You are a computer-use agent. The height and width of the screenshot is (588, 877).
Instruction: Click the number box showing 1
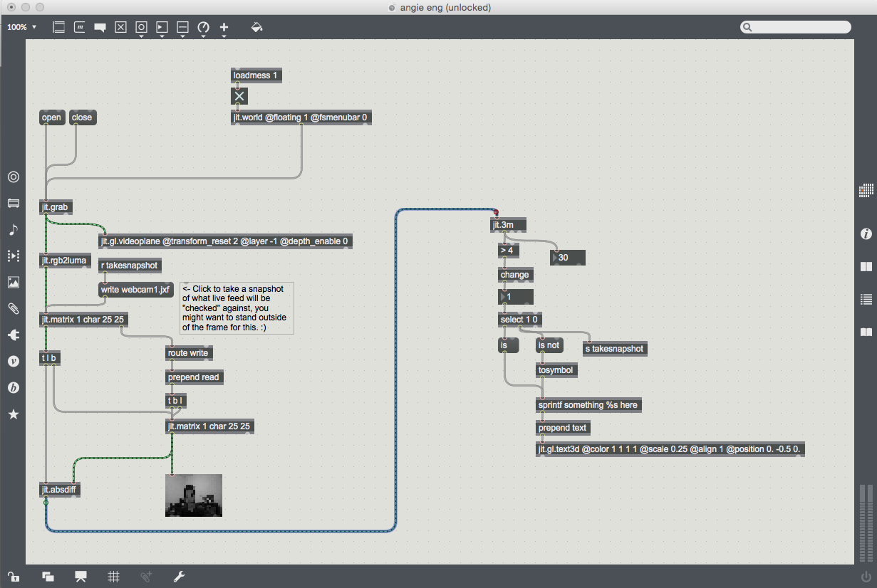[x=516, y=297]
